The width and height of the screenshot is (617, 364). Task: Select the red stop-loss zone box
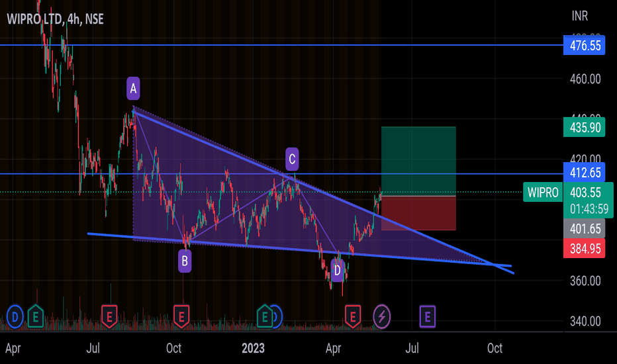[x=418, y=213]
